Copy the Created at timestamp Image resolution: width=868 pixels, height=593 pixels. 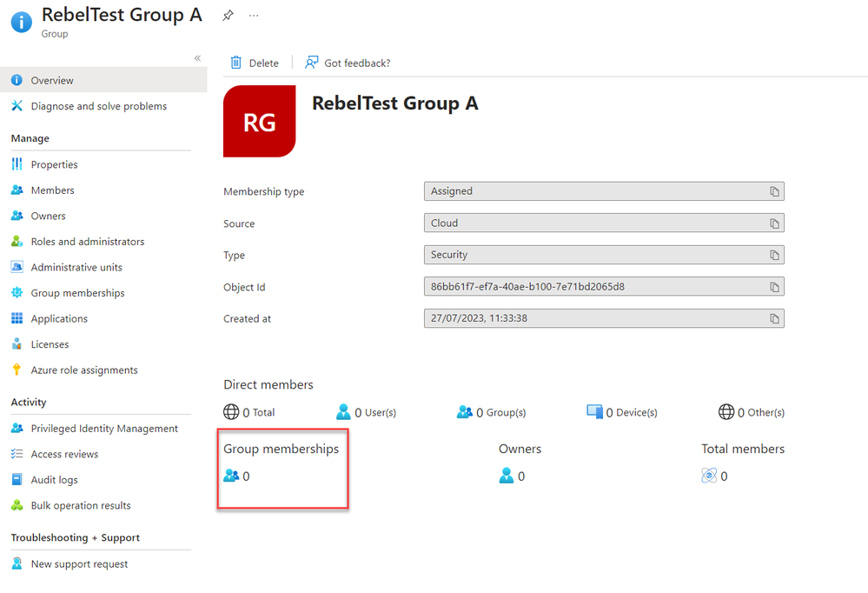(x=774, y=319)
